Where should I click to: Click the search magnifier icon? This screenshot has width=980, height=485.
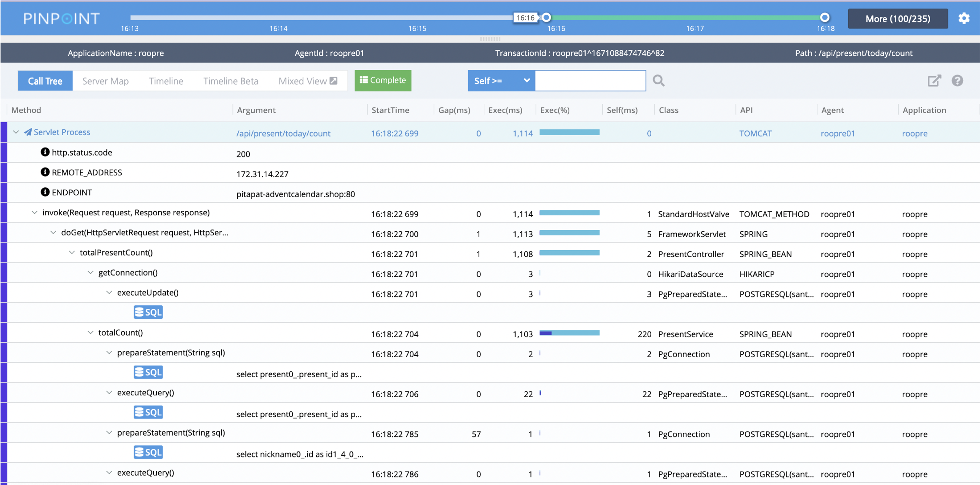pyautogui.click(x=658, y=81)
